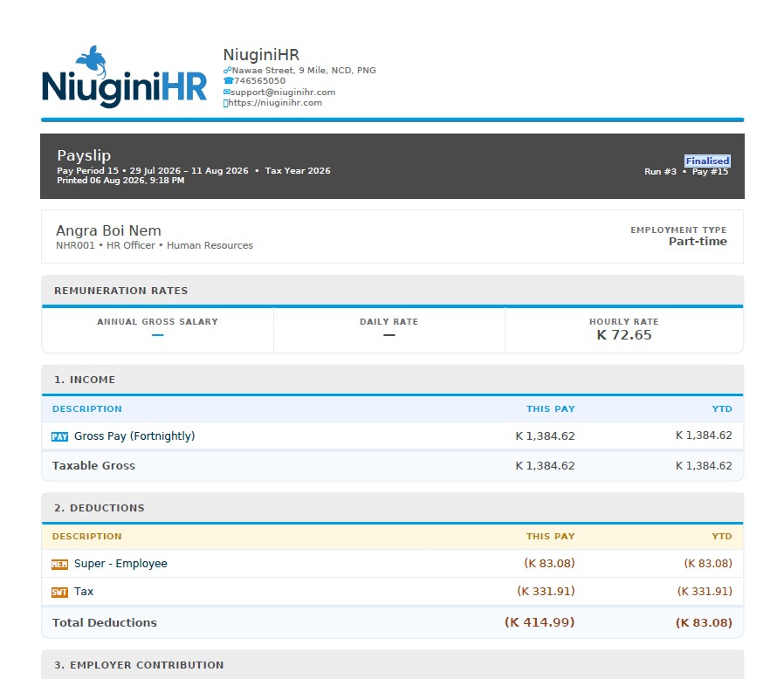Image resolution: width=784 pixels, height=679 pixels.
Task: Click DESCRIPTION column header in Deductions table
Action: (x=87, y=537)
